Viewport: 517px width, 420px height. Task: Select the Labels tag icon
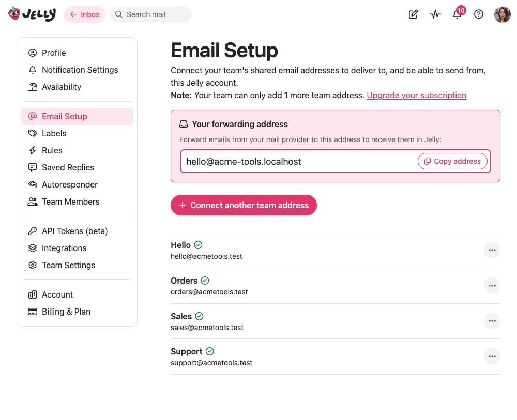pyautogui.click(x=33, y=133)
